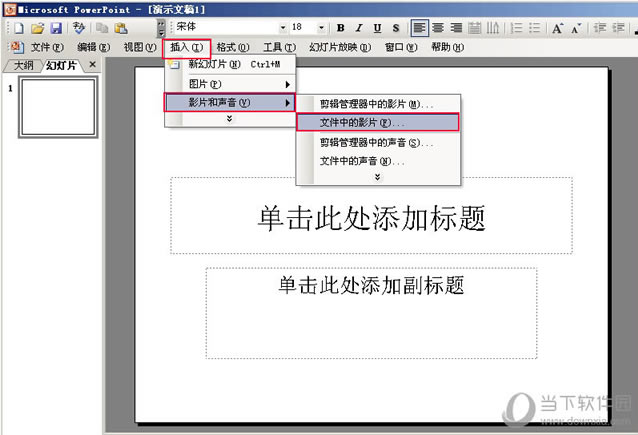Choose 剪辑管理器中的影片(M)
This screenshot has height=435, width=638.
(x=378, y=104)
